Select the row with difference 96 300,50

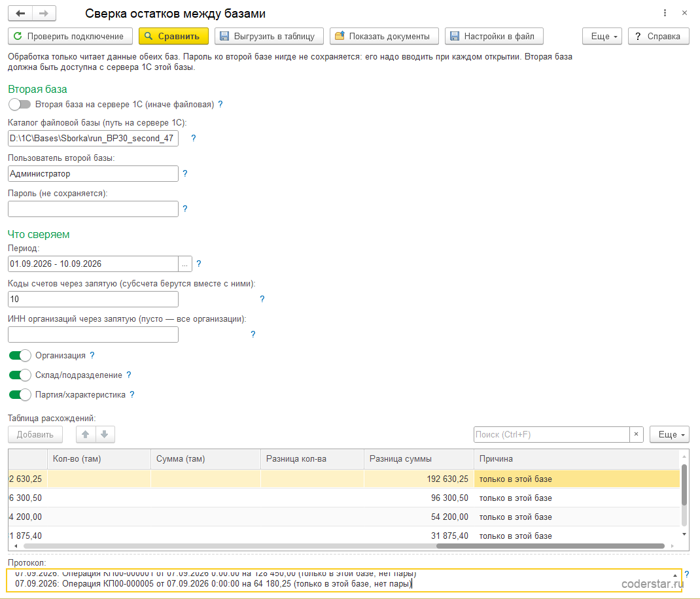pos(343,498)
